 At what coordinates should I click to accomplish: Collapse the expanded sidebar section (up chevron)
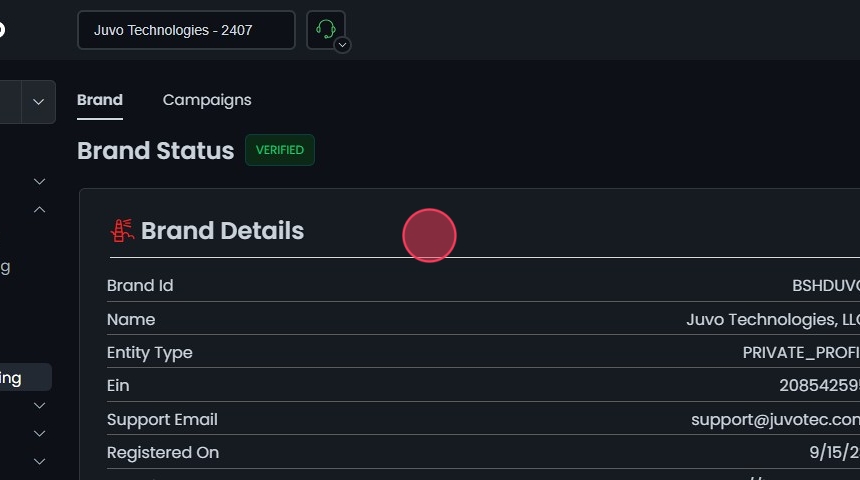click(40, 210)
